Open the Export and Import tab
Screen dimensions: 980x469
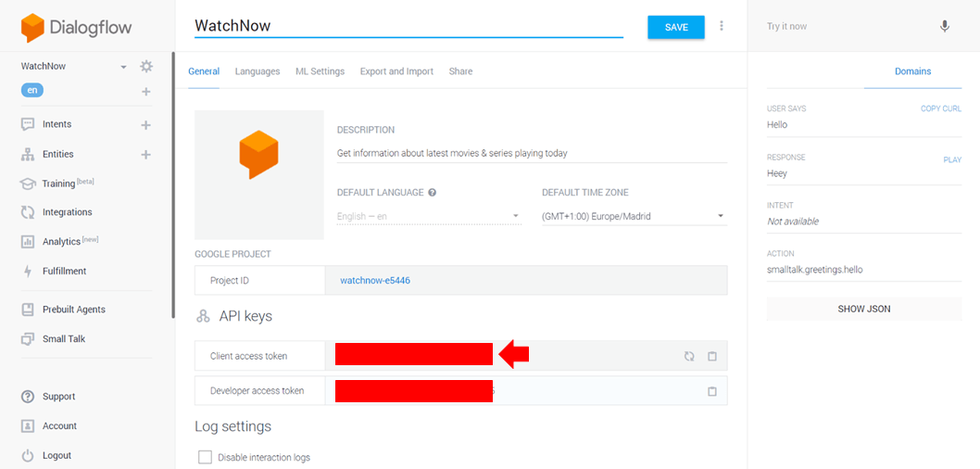pyautogui.click(x=396, y=71)
